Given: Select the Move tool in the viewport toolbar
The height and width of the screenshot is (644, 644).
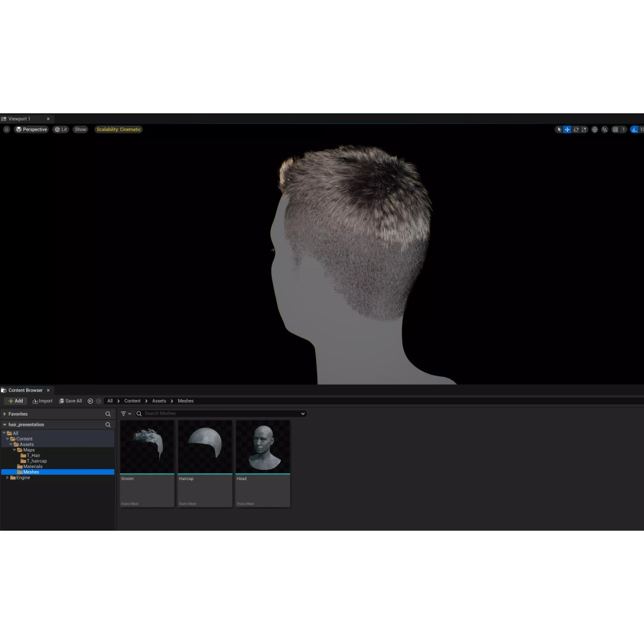Looking at the screenshot, I should click(x=567, y=129).
